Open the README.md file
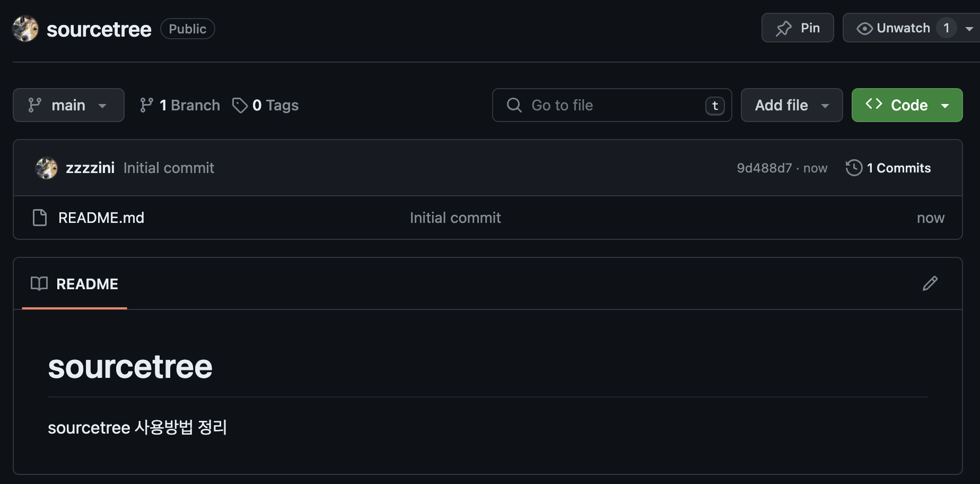This screenshot has width=980, height=484. tap(101, 218)
